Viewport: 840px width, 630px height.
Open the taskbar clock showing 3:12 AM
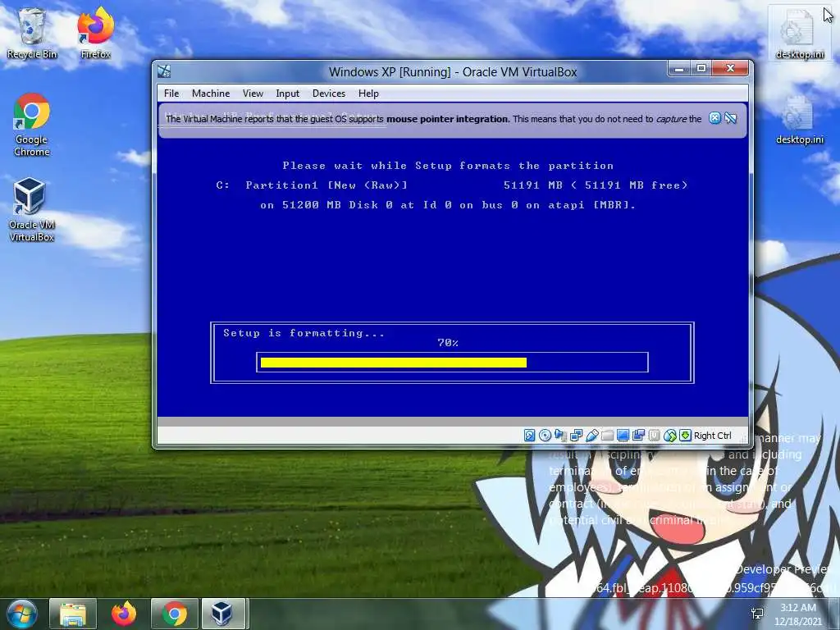pyautogui.click(x=798, y=614)
